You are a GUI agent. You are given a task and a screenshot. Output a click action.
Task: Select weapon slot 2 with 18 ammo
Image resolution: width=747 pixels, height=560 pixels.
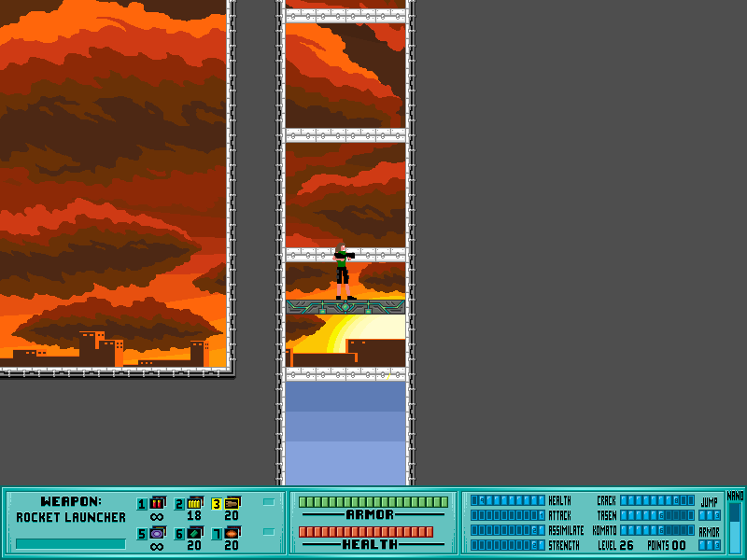coord(194,503)
